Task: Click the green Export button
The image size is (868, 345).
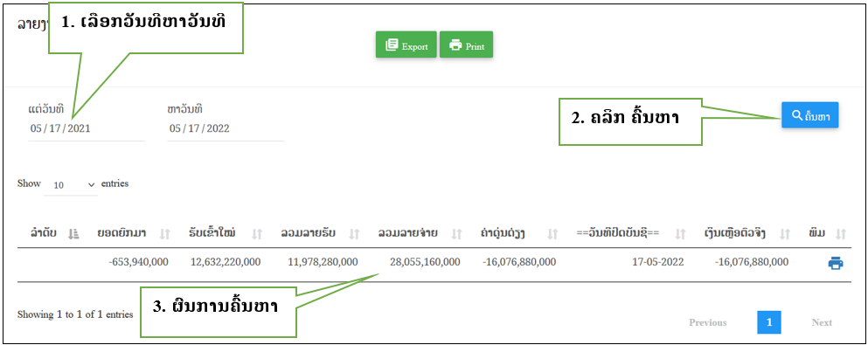Action: tap(406, 45)
